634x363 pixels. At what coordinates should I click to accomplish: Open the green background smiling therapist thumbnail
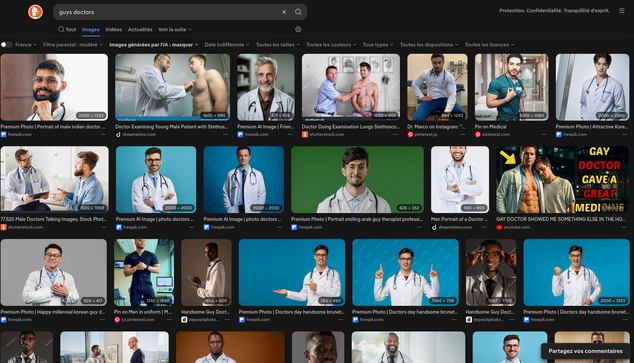pos(357,179)
